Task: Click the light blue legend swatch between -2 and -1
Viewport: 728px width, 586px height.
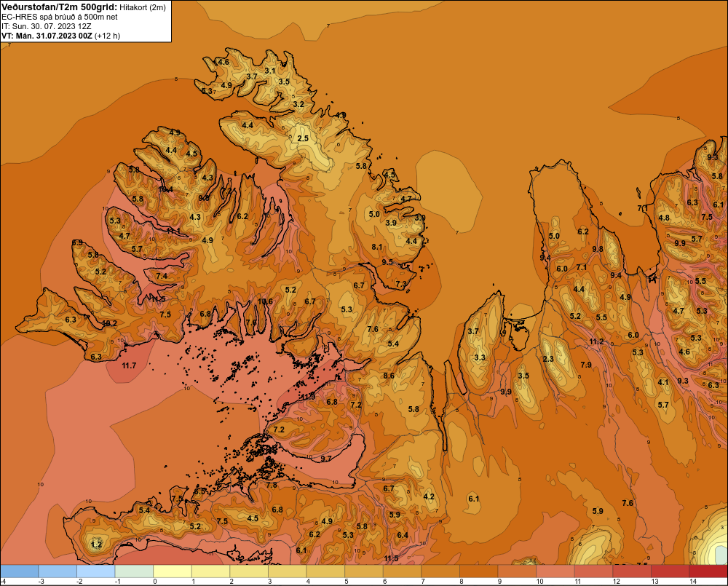Action: (96, 571)
